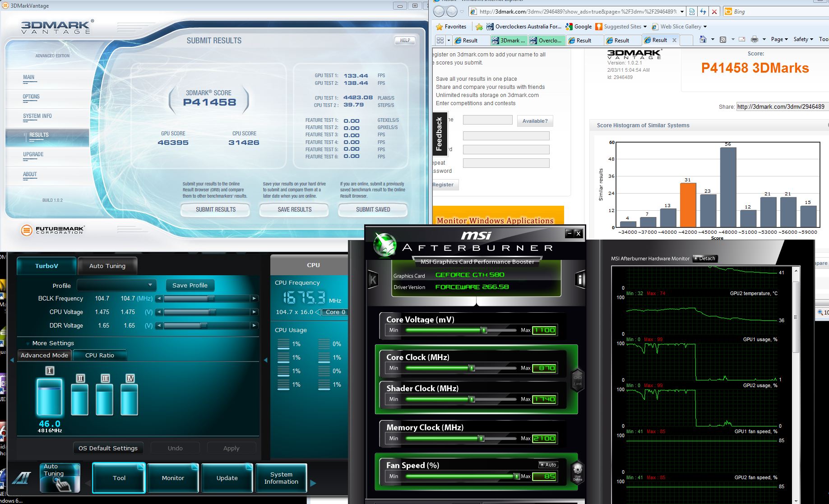Viewport: 829px width, 504px height.
Task: Switch to the TurboV tab
Action: 46,266
